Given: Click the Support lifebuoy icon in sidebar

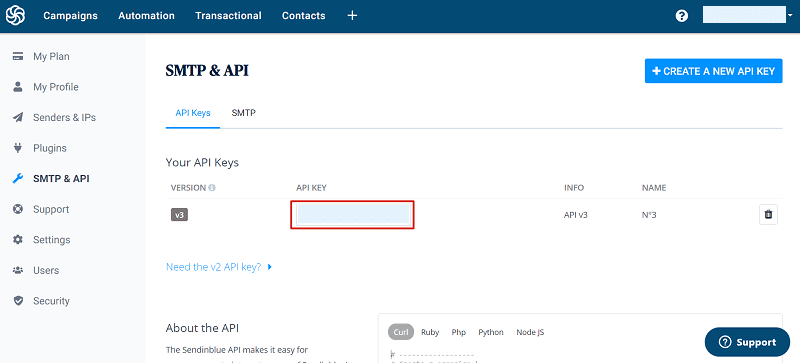Looking at the screenshot, I should [18, 209].
